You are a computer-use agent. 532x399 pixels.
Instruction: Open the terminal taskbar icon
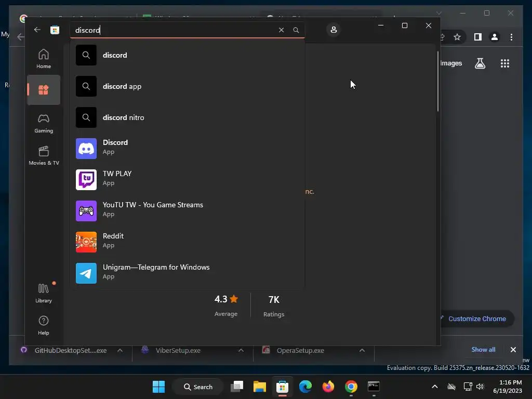click(374, 387)
